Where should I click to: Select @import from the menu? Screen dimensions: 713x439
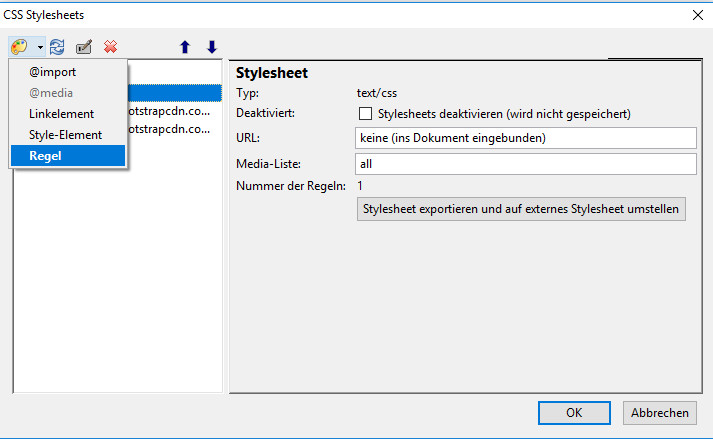pyautogui.click(x=53, y=72)
